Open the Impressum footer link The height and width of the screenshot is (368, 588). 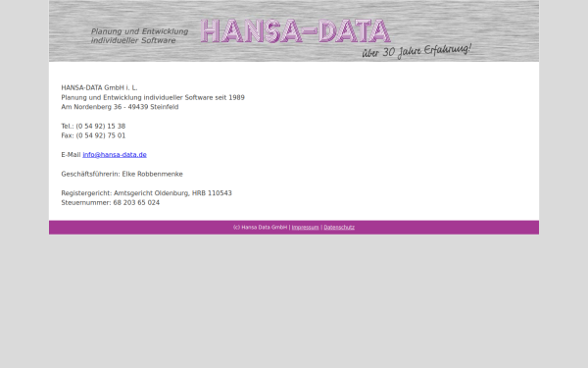click(x=305, y=228)
